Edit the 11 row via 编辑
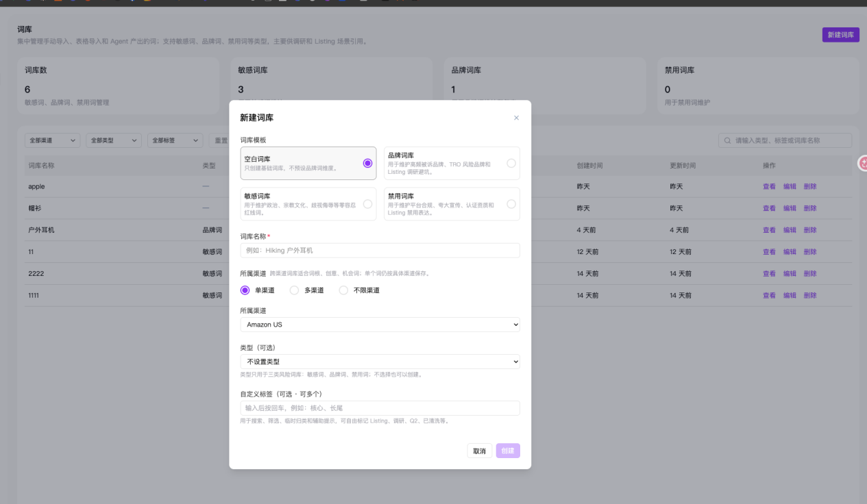867x504 pixels. click(790, 252)
